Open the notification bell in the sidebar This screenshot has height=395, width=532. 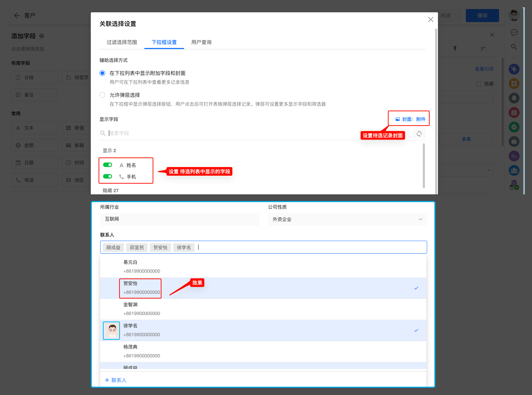coord(514,98)
